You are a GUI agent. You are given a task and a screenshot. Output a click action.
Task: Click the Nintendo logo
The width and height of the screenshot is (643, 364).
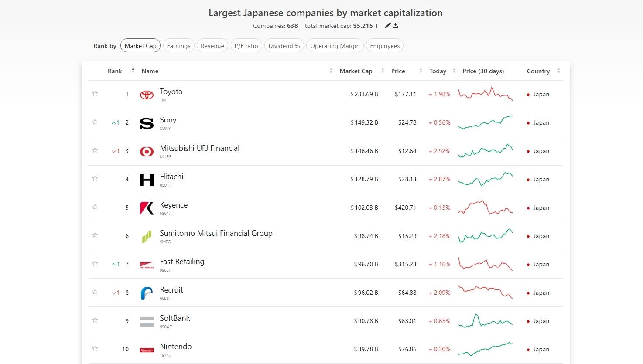click(x=147, y=350)
